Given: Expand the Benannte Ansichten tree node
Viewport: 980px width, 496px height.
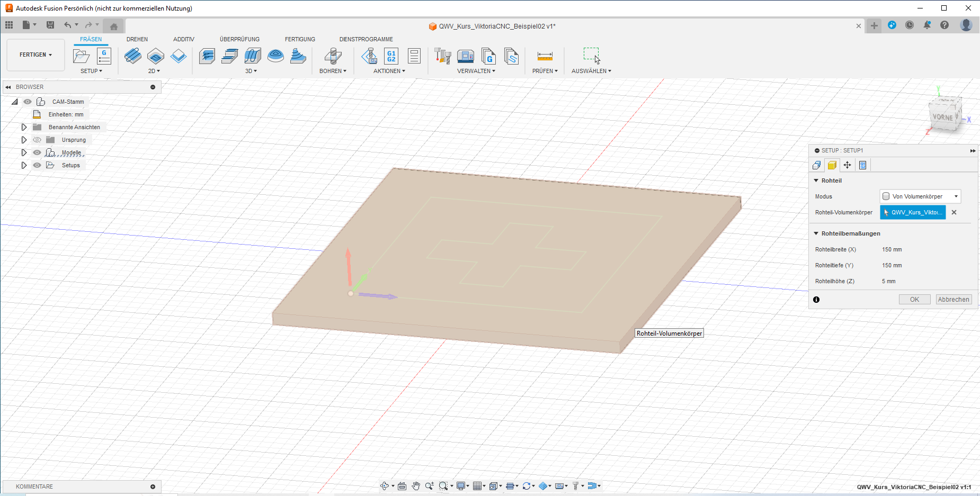Looking at the screenshot, I should [24, 127].
